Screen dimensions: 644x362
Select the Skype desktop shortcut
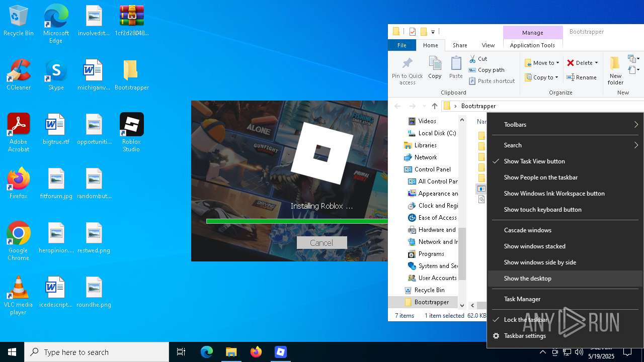[56, 75]
